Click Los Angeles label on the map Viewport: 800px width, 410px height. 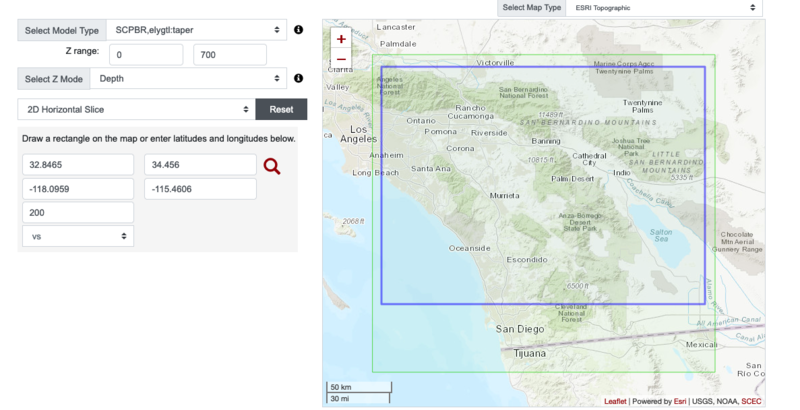click(x=359, y=134)
